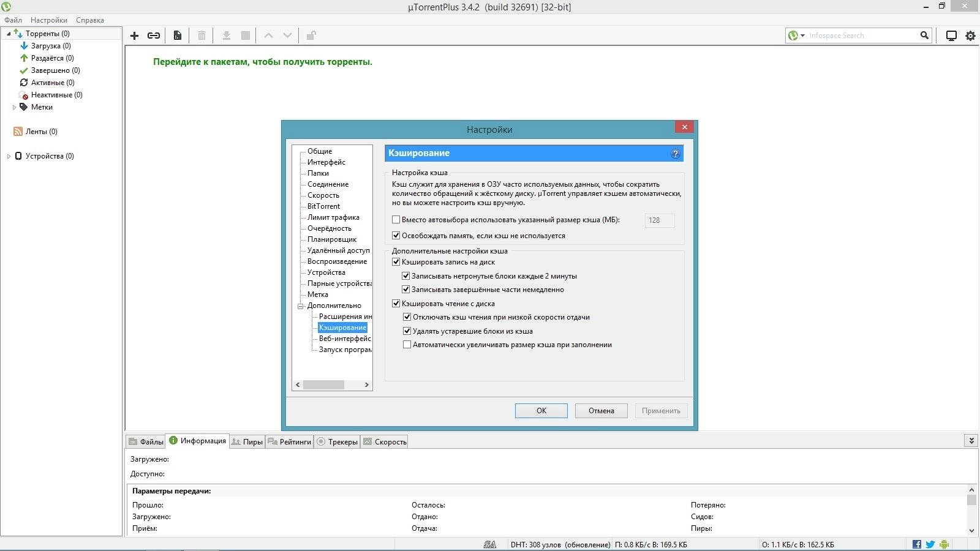
Task: Collapse the bottom info panel arrow
Action: (x=971, y=441)
